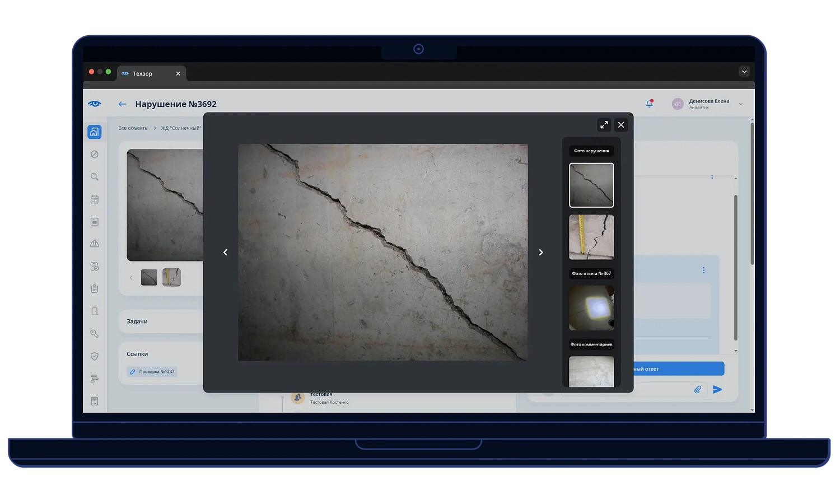
Task: Open the Gantt-bars sidebar icon
Action: 95,379
